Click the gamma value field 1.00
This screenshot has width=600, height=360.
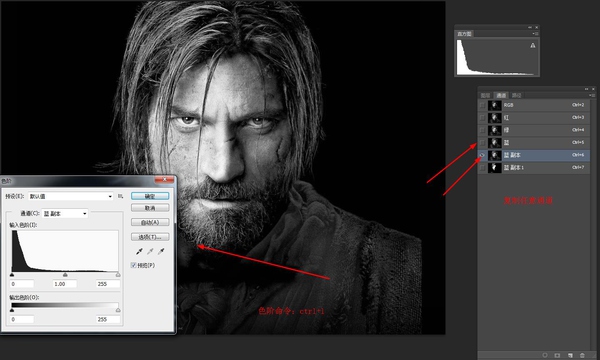[x=65, y=284]
